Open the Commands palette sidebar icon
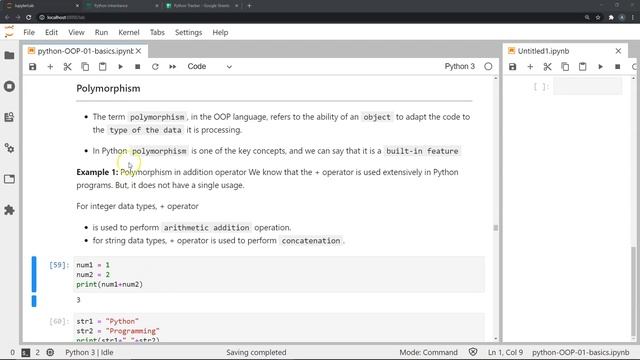 (9, 118)
